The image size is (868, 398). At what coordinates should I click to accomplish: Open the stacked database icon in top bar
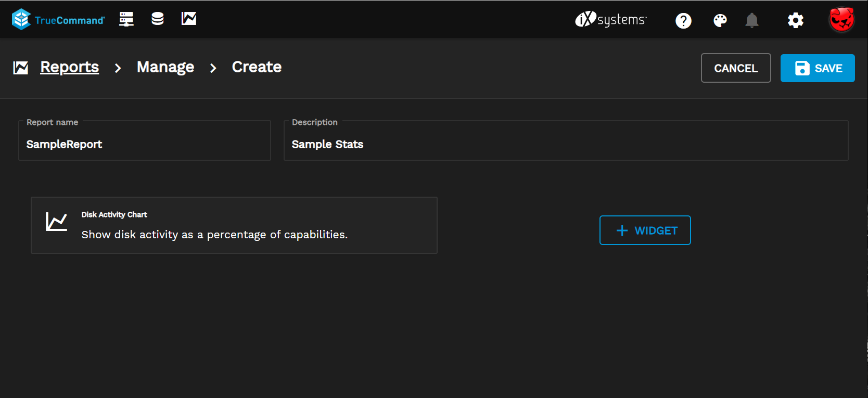(x=158, y=19)
